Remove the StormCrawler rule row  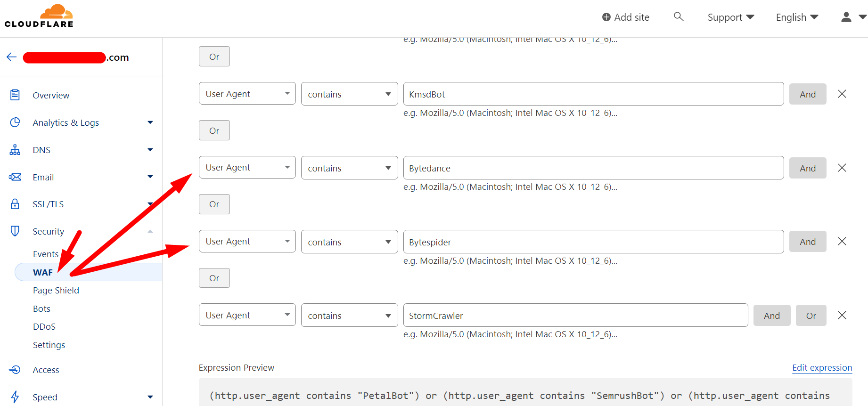842,315
